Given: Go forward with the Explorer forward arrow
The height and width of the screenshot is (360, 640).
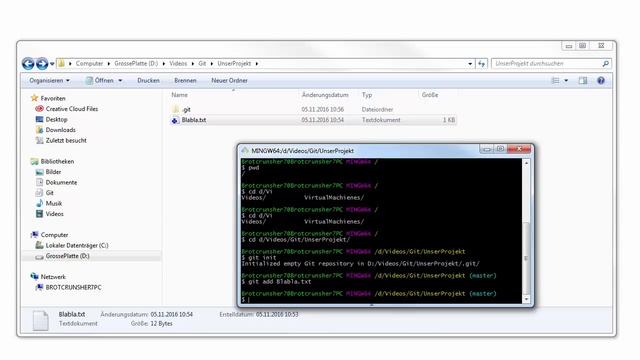Looking at the screenshot, I should coord(42,64).
